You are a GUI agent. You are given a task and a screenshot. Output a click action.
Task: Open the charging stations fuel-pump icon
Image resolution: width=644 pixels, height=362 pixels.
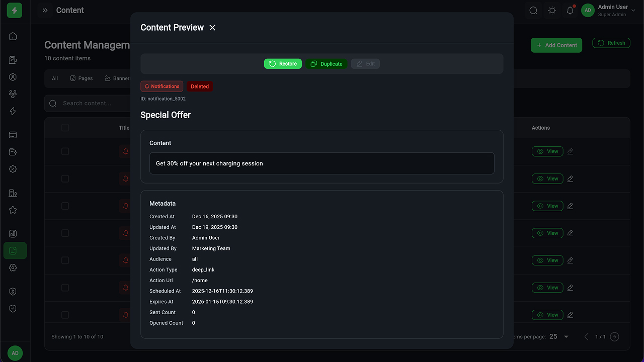13,60
